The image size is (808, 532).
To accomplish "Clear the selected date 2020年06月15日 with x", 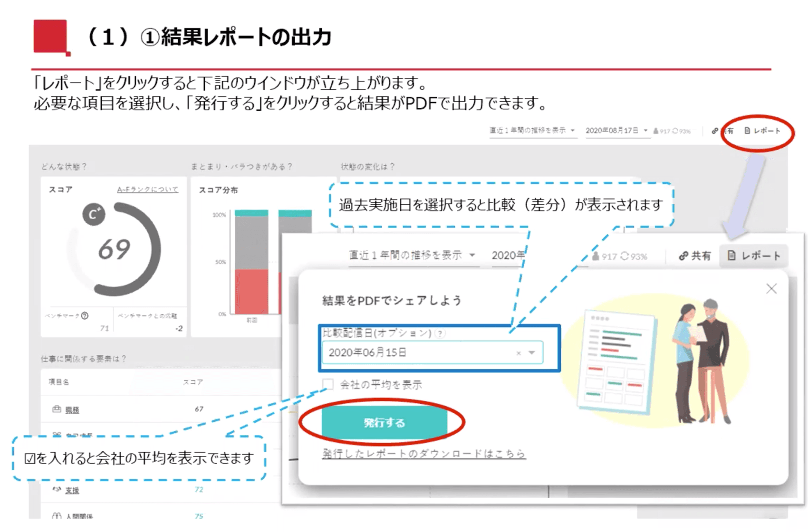I will [x=519, y=353].
